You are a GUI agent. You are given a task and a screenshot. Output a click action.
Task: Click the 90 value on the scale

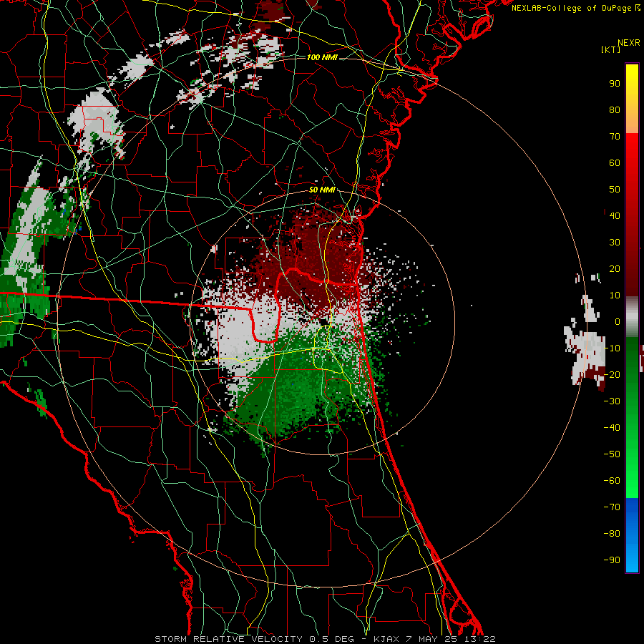click(615, 84)
